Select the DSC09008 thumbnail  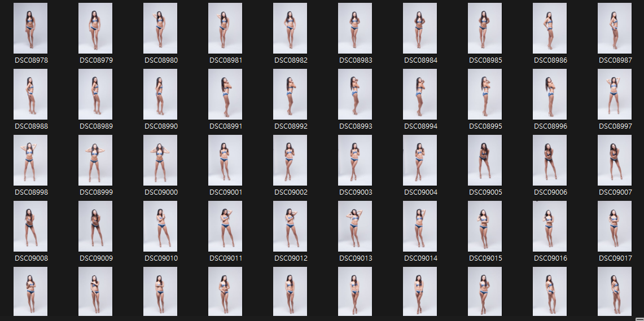30,226
